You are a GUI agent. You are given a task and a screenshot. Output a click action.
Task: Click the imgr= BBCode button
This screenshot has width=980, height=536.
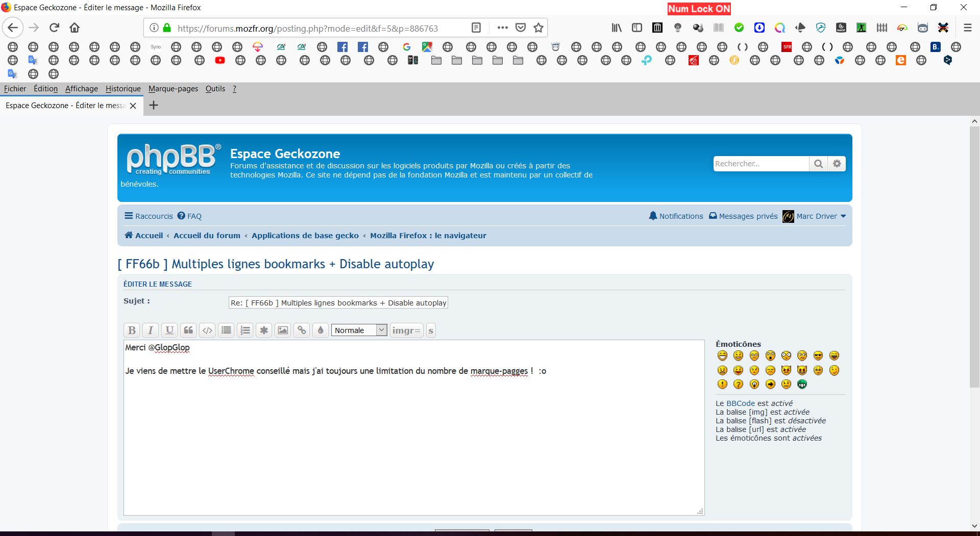(406, 330)
